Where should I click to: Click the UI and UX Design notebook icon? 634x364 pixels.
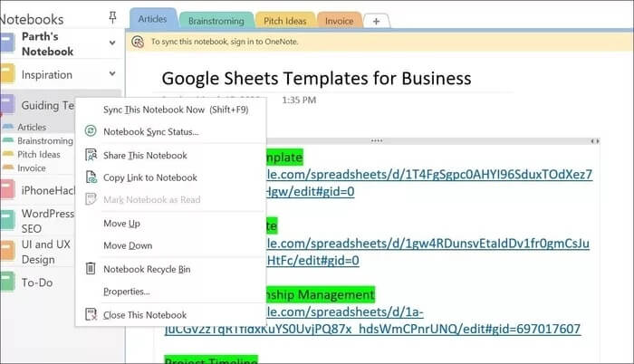tap(7, 252)
